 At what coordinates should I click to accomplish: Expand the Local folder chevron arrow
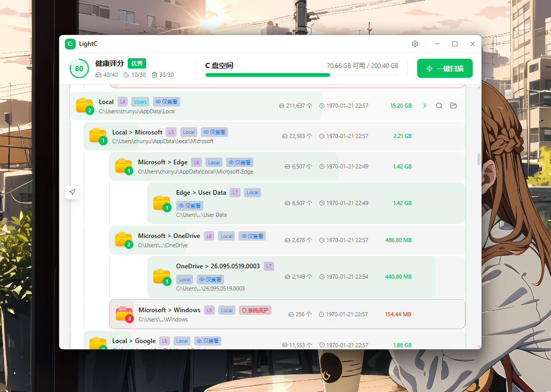click(x=424, y=106)
